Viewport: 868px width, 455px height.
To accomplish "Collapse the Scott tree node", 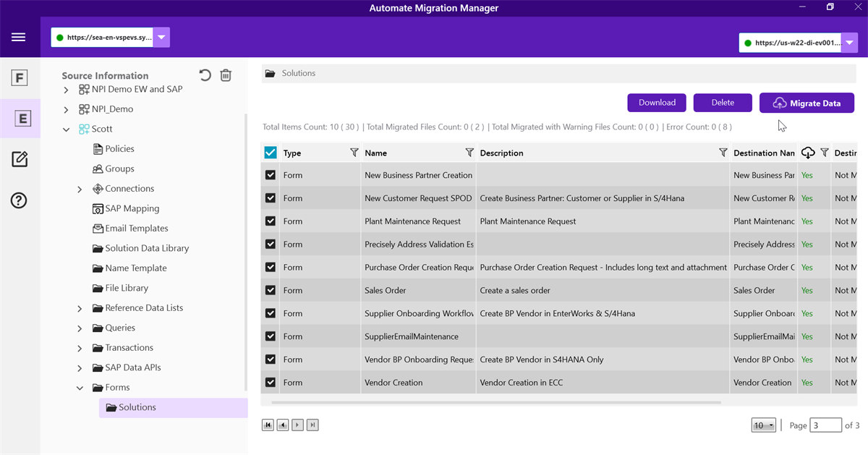I will [x=66, y=129].
